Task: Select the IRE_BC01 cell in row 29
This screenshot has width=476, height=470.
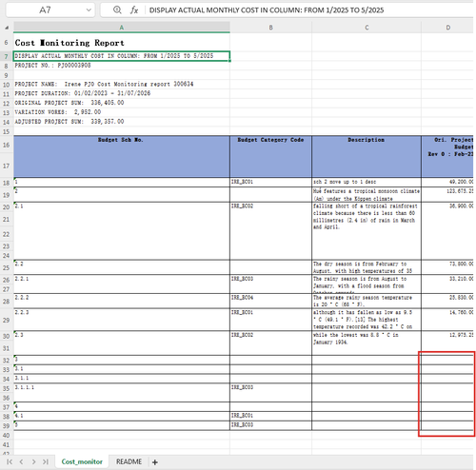Action: 270,320
